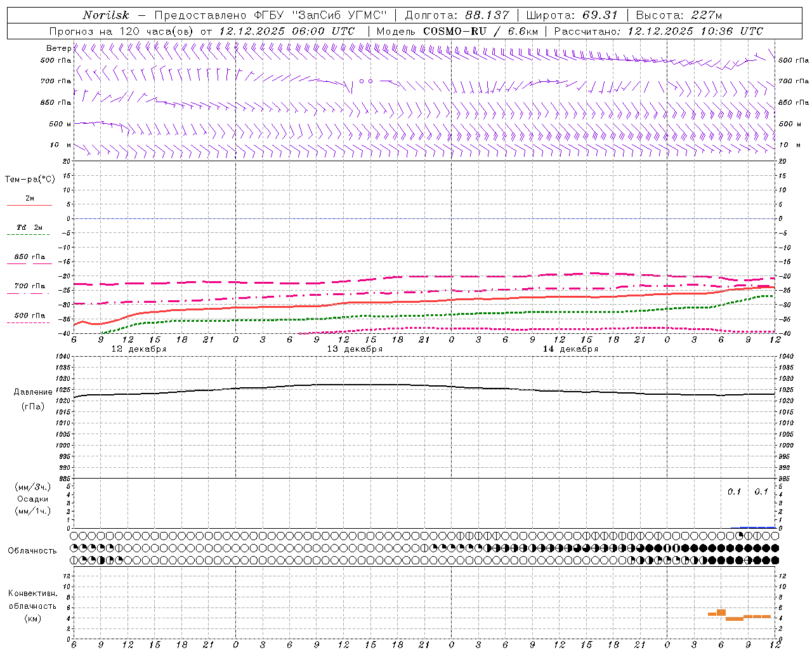This screenshot has width=812, height=650.
Task: Click the first 0.1 precipitation value
Action: point(734,492)
